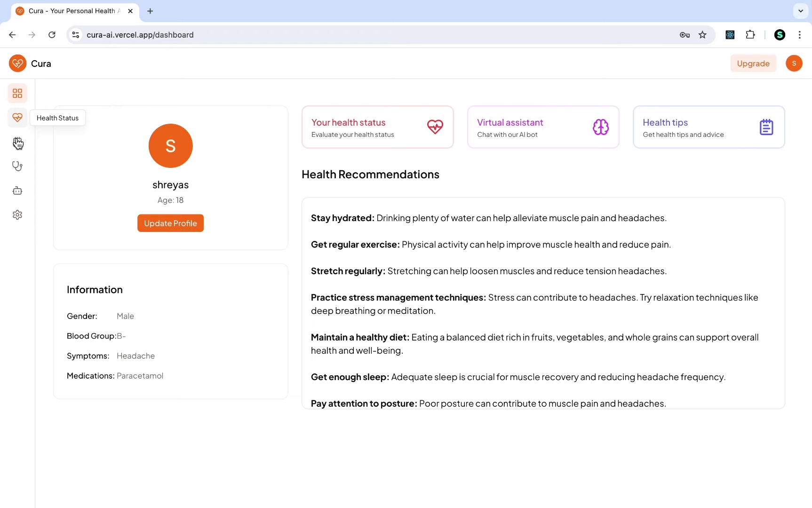Viewport: 812px width, 508px height.
Task: Click the Age: 18 text
Action: [170, 200]
